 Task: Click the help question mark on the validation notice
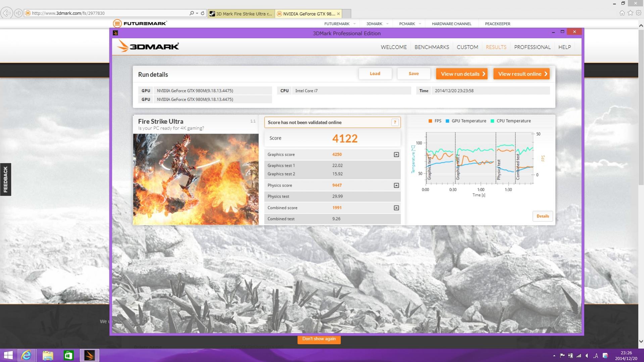click(x=395, y=122)
